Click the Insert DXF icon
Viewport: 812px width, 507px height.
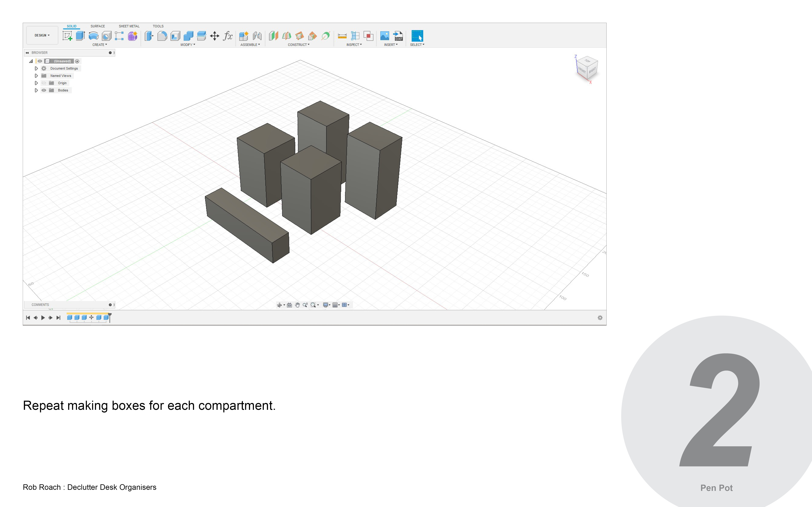tap(398, 36)
